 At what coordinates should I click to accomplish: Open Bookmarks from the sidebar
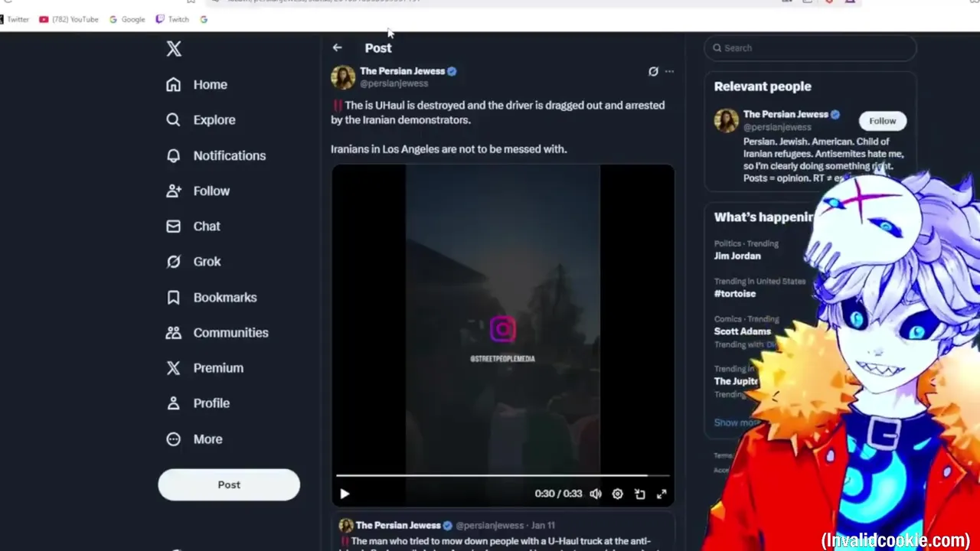pos(211,297)
